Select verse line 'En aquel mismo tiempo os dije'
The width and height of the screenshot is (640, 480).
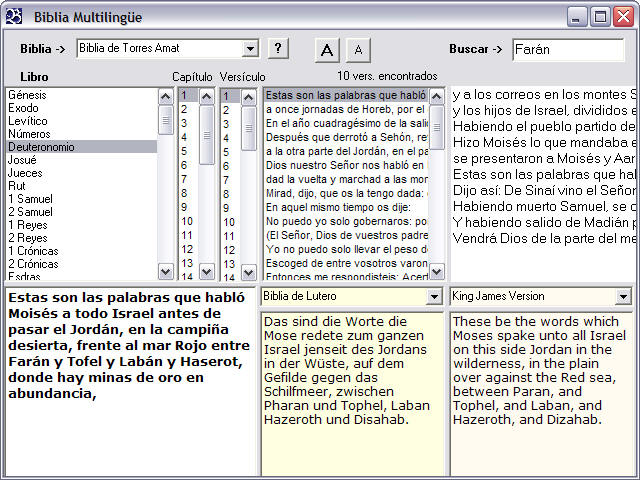[x=346, y=207]
